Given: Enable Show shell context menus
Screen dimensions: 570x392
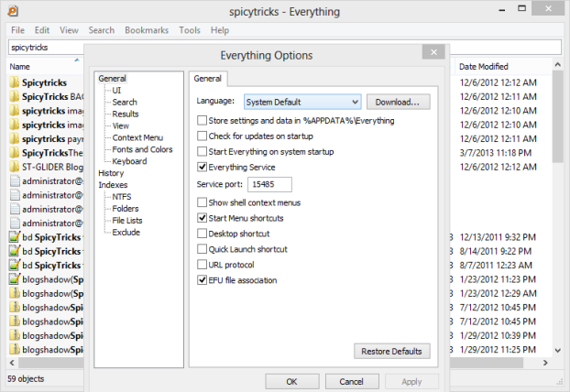Looking at the screenshot, I should coord(202,202).
